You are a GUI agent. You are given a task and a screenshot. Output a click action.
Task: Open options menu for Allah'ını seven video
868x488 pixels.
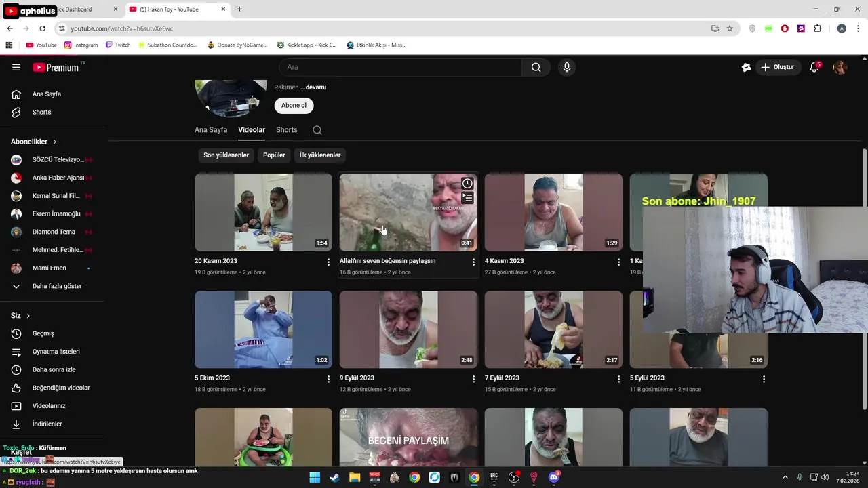pos(473,262)
